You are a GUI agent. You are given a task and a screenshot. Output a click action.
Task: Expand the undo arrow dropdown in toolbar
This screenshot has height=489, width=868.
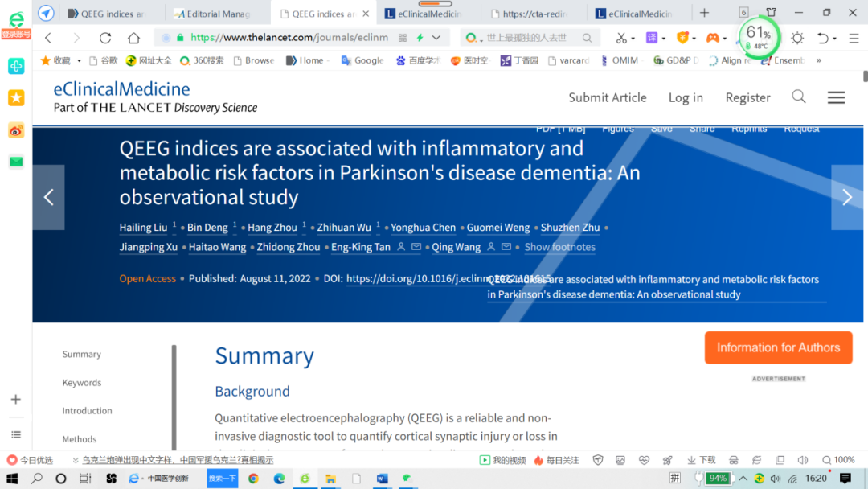(x=834, y=39)
